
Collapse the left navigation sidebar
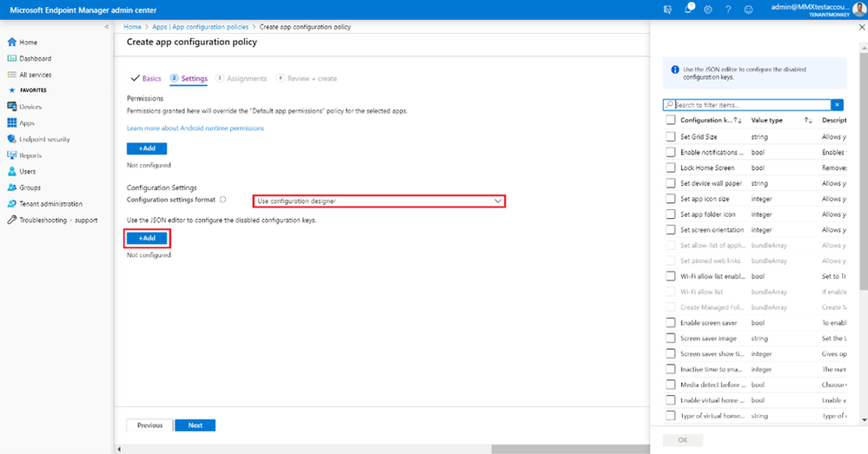tap(107, 27)
